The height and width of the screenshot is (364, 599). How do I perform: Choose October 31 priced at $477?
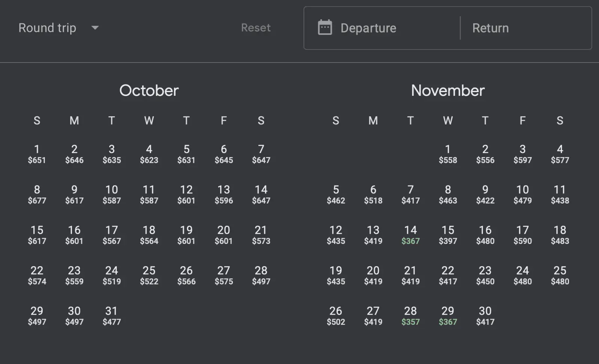112,315
